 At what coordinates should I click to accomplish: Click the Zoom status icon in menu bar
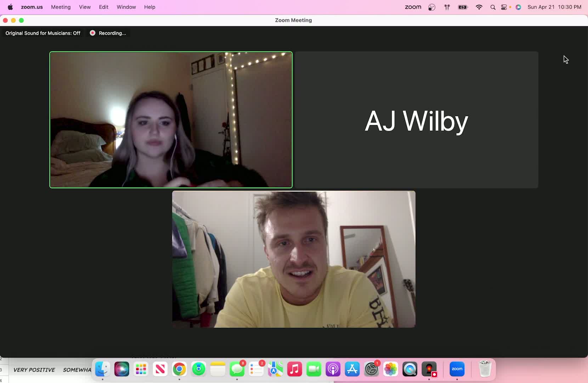(413, 7)
